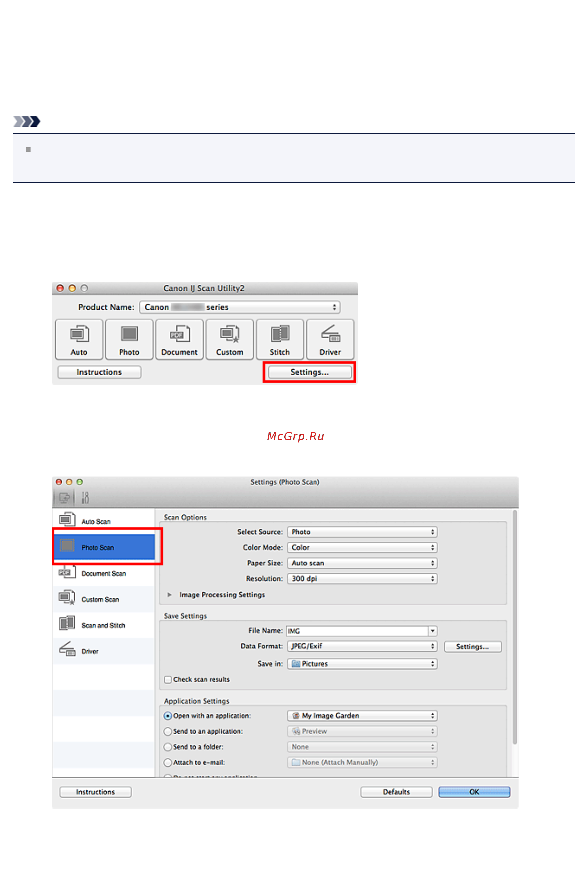
Task: Select Driver in the settings sidebar
Action: [x=104, y=651]
